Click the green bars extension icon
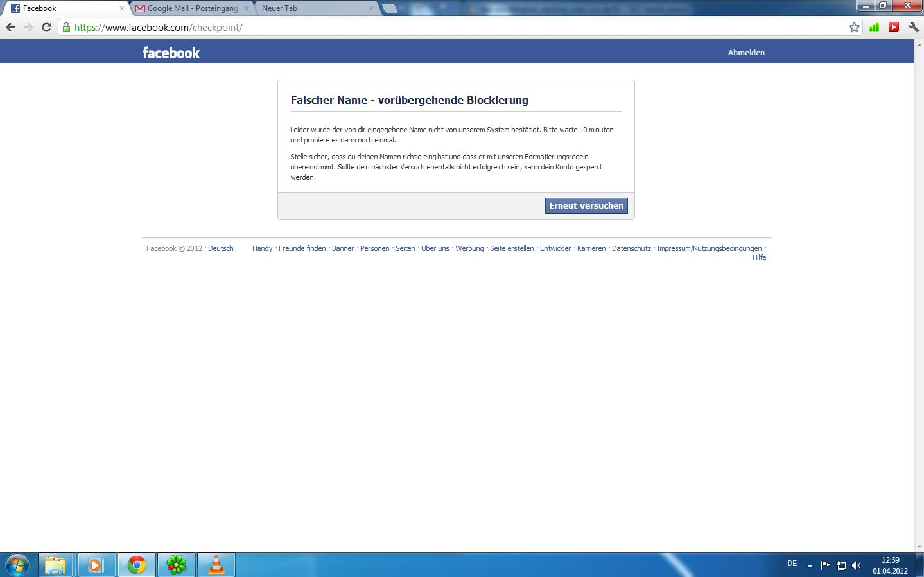Image resolution: width=924 pixels, height=577 pixels. click(875, 27)
